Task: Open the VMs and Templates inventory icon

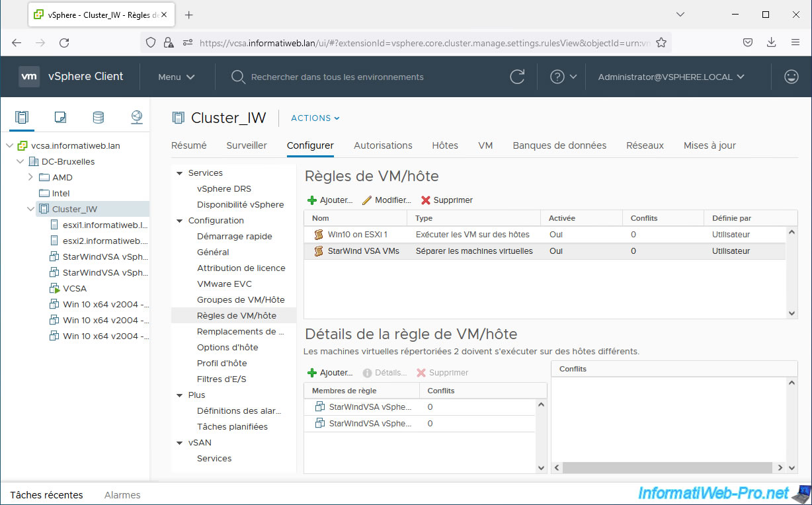Action: [60, 118]
